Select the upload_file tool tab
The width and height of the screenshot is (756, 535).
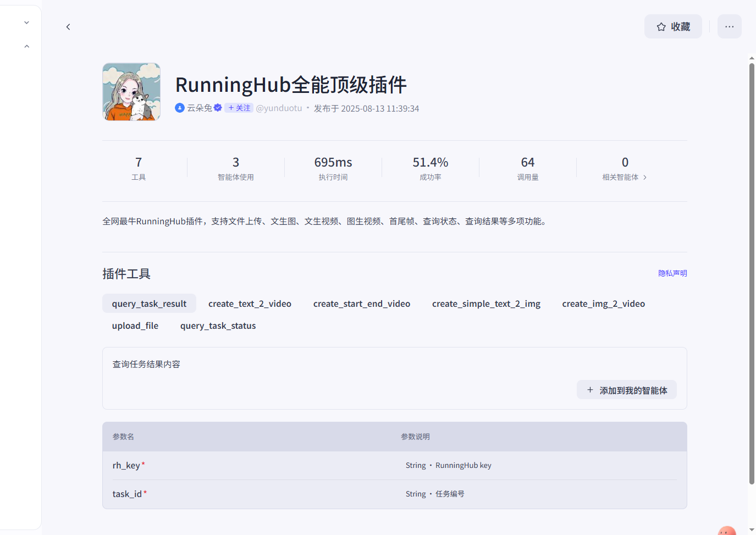click(135, 326)
